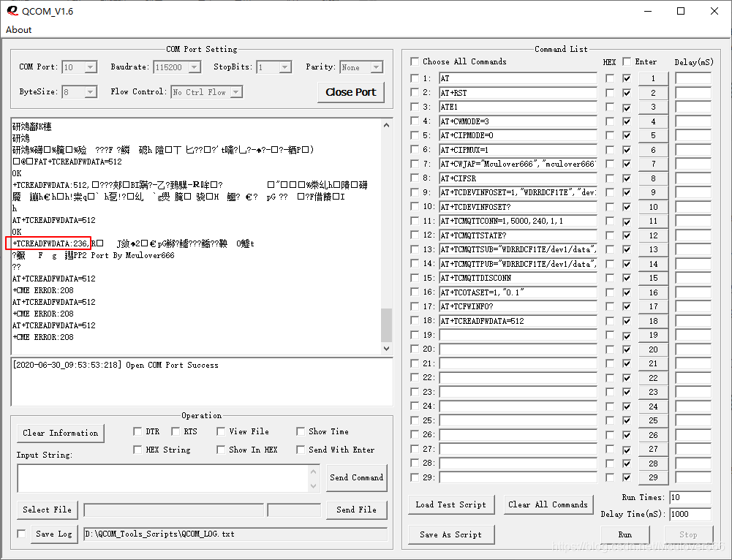Click the Send Command button
This screenshot has height=560, width=732.
coord(357,478)
